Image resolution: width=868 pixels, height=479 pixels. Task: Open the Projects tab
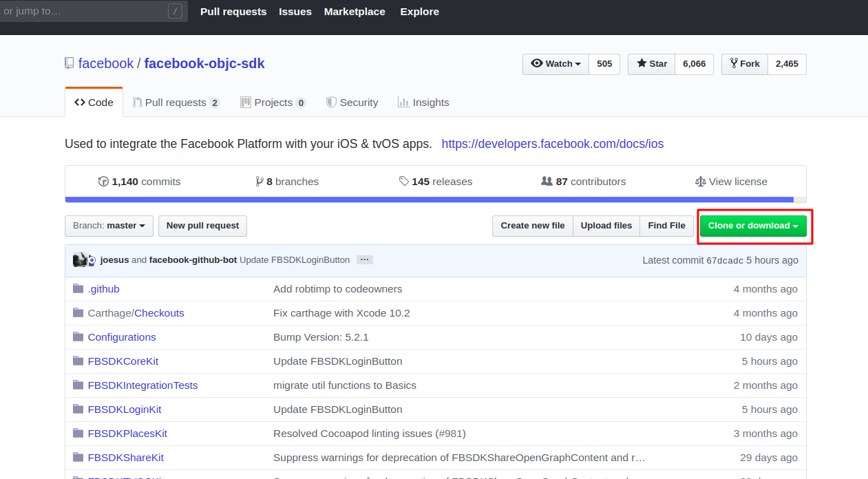click(273, 103)
